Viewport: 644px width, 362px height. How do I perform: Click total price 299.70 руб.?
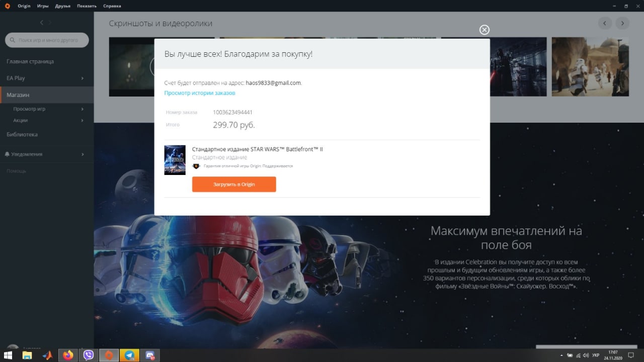coord(234,125)
